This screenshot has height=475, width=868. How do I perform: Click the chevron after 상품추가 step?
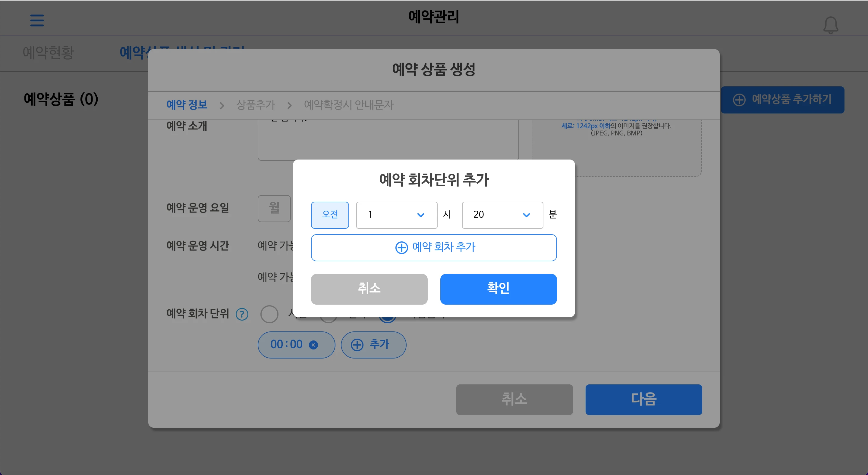click(289, 105)
